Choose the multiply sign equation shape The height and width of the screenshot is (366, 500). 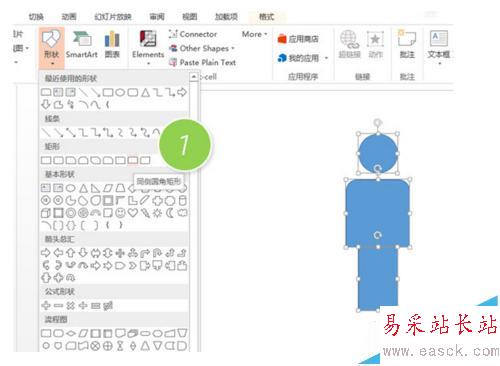tap(70, 305)
